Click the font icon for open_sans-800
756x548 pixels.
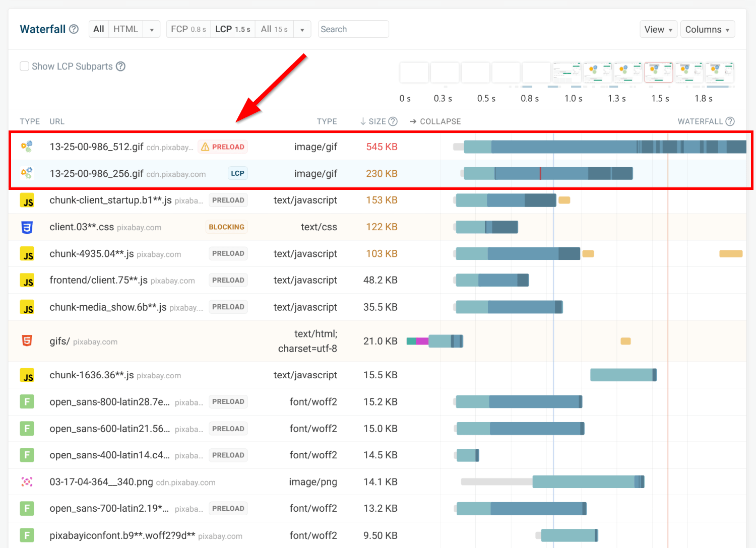27,402
